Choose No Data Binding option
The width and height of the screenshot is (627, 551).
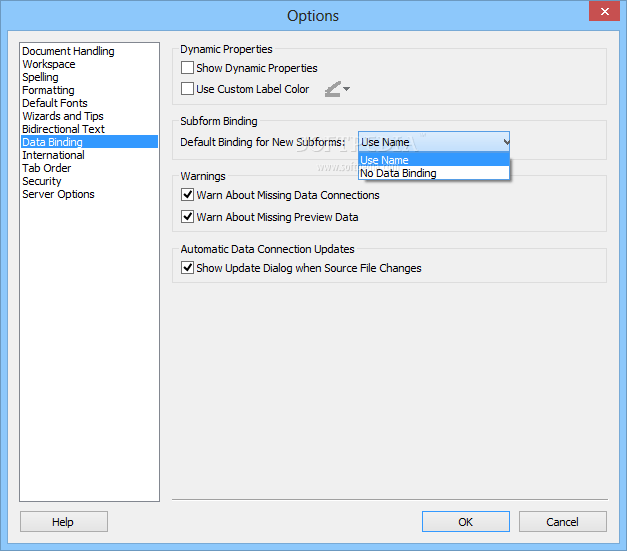(x=434, y=173)
